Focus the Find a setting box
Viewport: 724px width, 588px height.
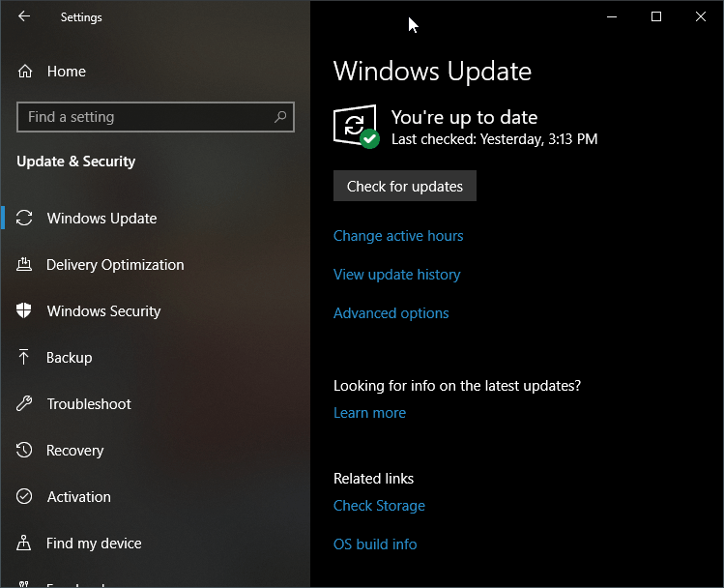pyautogui.click(x=155, y=117)
